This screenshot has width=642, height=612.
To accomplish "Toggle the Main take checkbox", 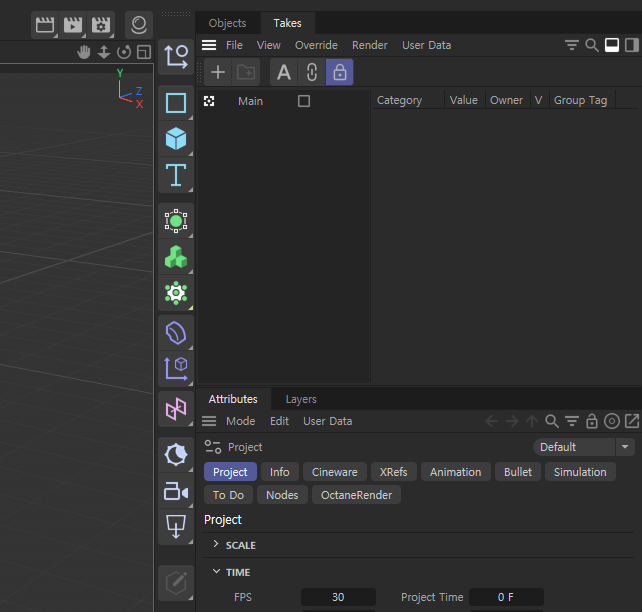I will click(x=304, y=101).
